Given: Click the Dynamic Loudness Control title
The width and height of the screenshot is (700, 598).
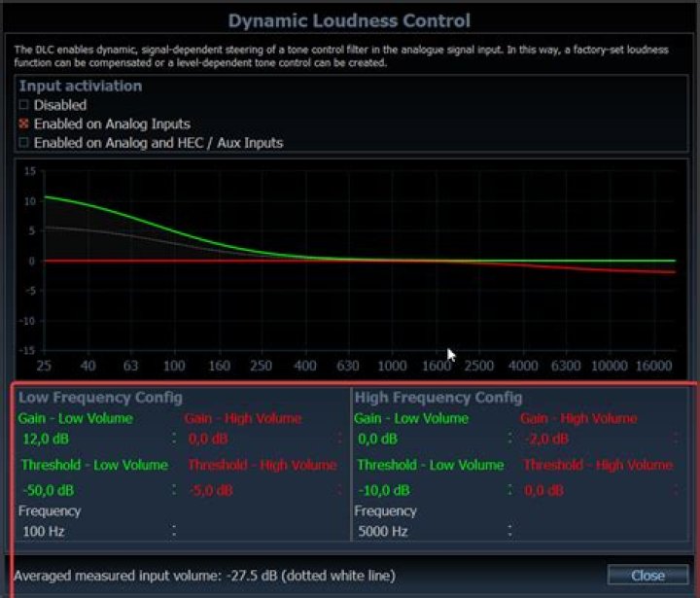Looking at the screenshot, I should (349, 20).
